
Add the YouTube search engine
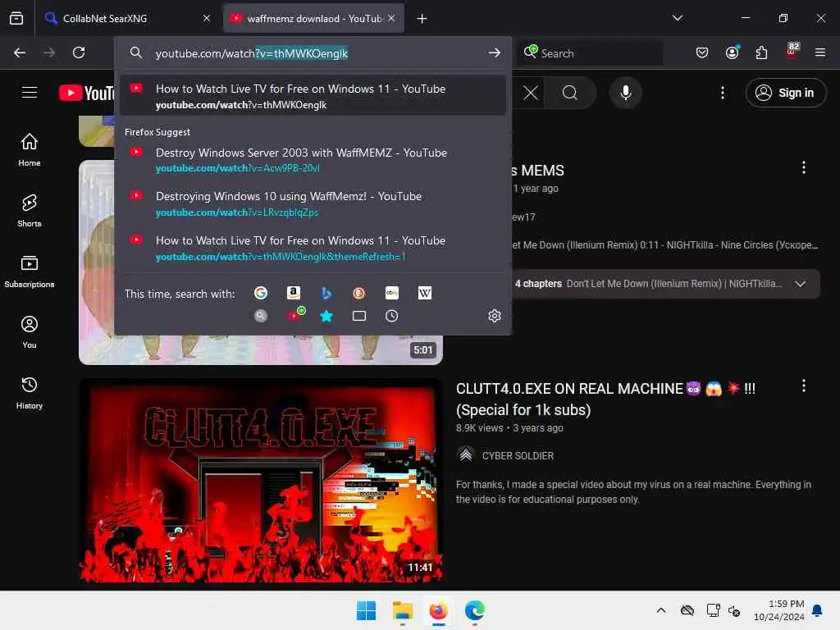click(x=294, y=314)
